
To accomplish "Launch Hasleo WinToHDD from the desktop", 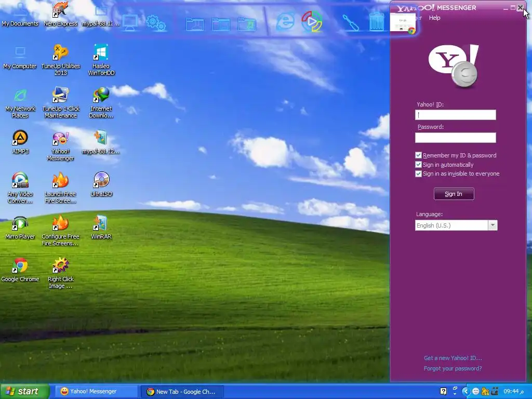I will 101,60.
